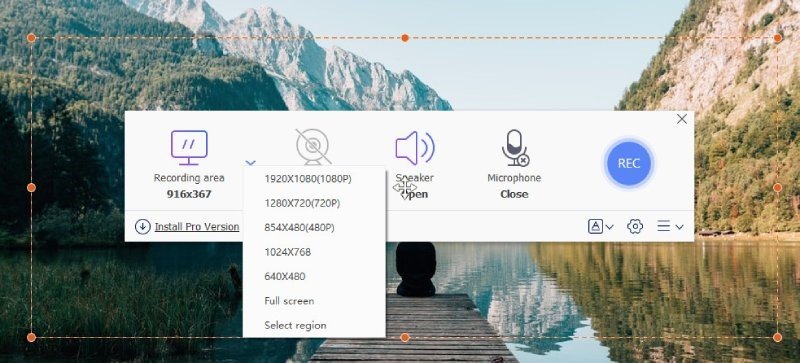Click the Recording area monitor icon

189,148
